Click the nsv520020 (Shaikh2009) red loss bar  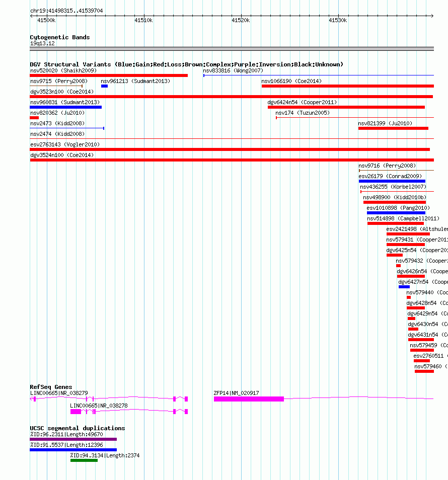(109, 75)
